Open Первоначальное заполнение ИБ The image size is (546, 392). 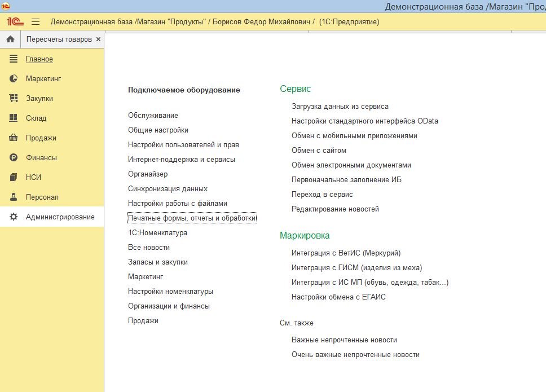click(x=346, y=179)
